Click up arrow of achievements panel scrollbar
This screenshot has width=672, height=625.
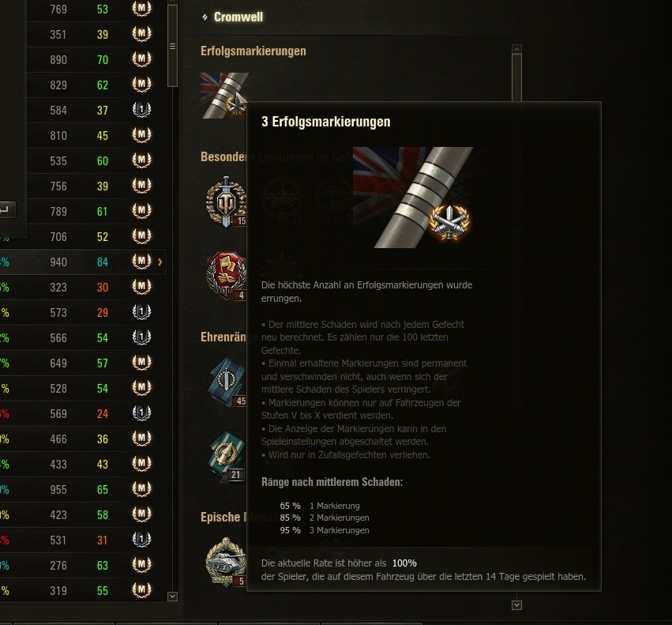tap(517, 48)
